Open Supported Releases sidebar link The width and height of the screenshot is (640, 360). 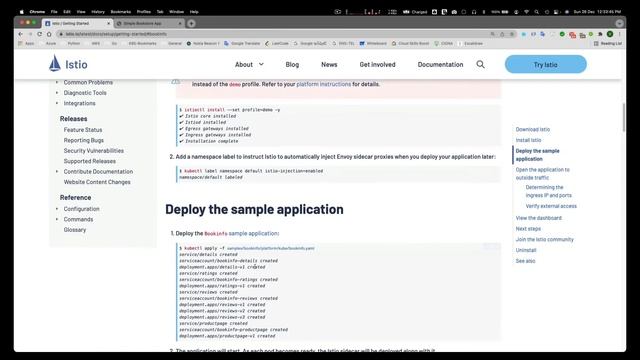point(89,161)
